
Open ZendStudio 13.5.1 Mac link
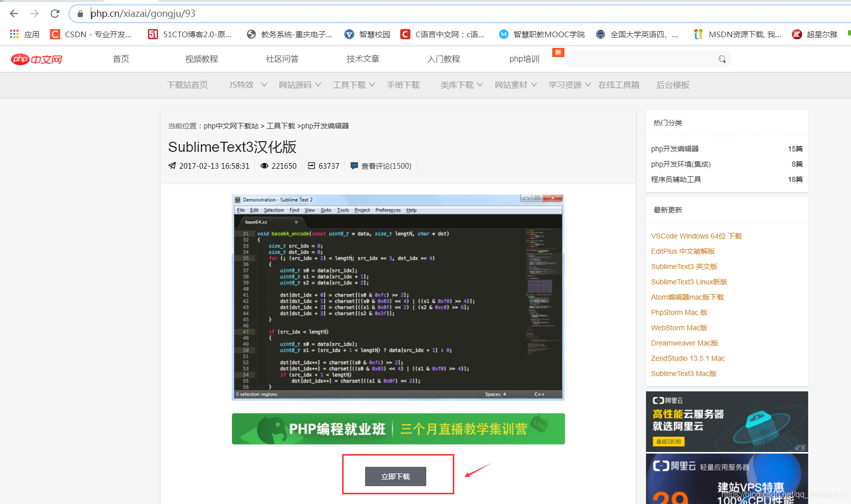688,358
